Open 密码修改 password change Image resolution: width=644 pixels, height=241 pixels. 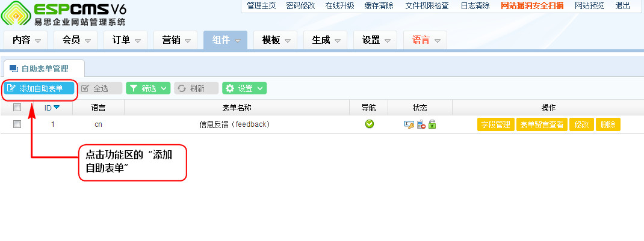coord(301,6)
